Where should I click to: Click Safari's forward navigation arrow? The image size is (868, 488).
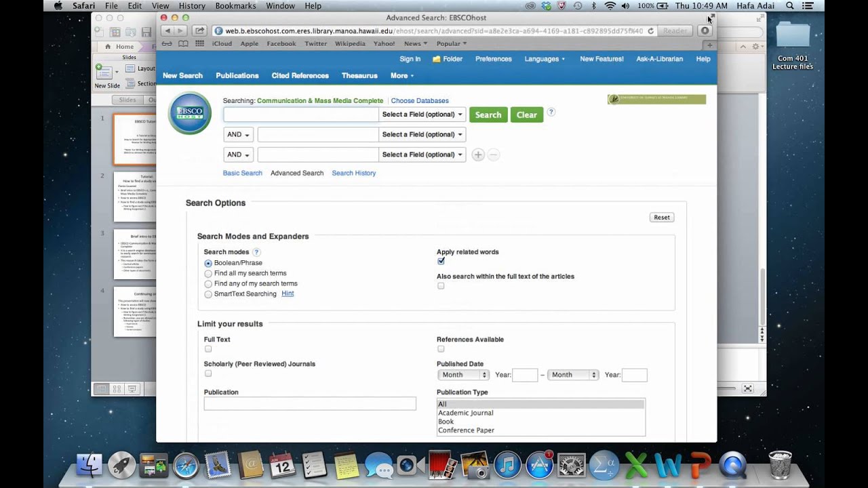[180, 30]
